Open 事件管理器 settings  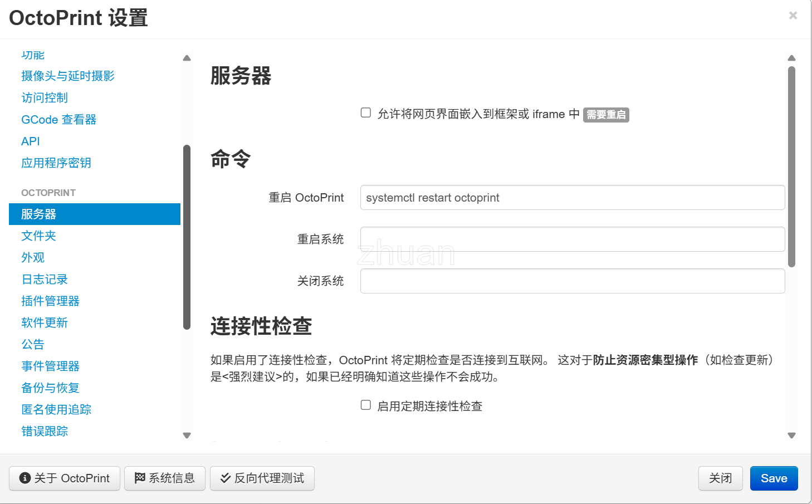pyautogui.click(x=50, y=366)
